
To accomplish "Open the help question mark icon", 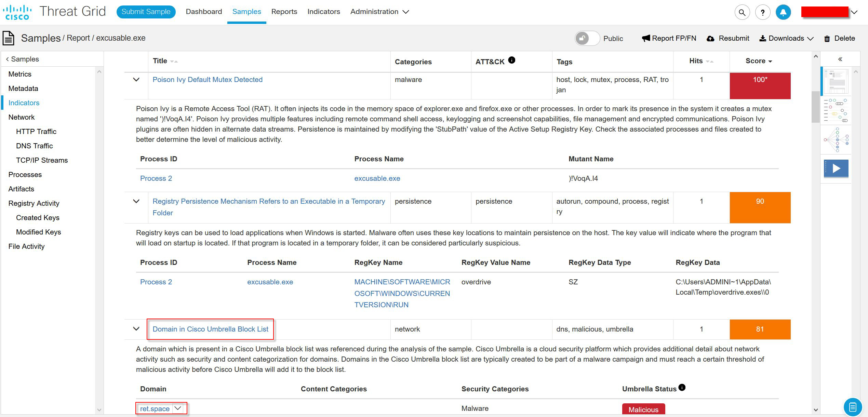I will pos(762,13).
